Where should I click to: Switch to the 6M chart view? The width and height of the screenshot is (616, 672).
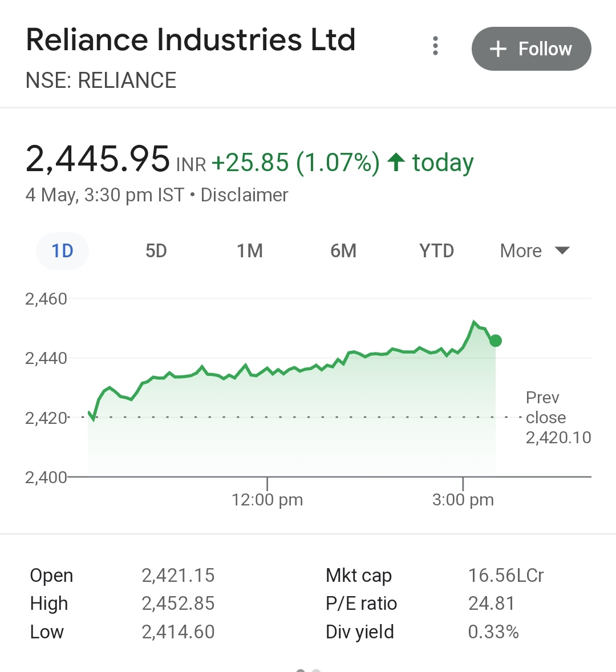pos(343,251)
